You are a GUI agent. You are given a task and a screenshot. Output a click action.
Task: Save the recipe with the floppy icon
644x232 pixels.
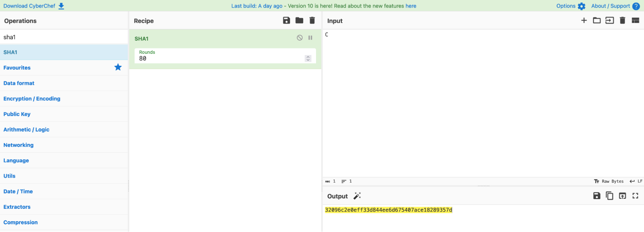[x=286, y=21]
